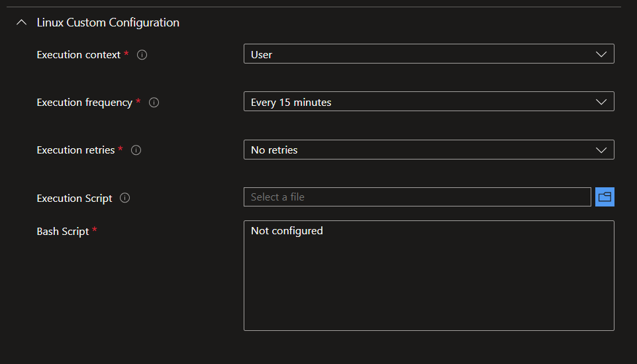Open the Every 15 minutes frequency dropdown
This screenshot has height=364, width=637.
(428, 101)
